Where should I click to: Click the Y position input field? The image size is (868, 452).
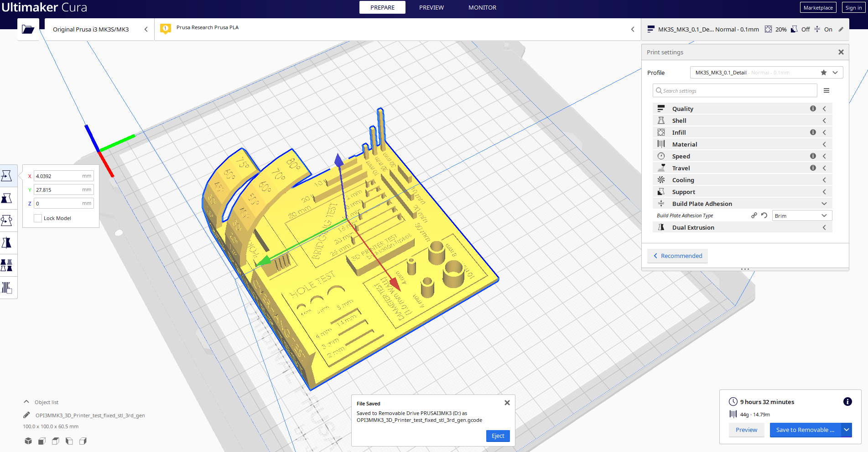click(x=63, y=189)
